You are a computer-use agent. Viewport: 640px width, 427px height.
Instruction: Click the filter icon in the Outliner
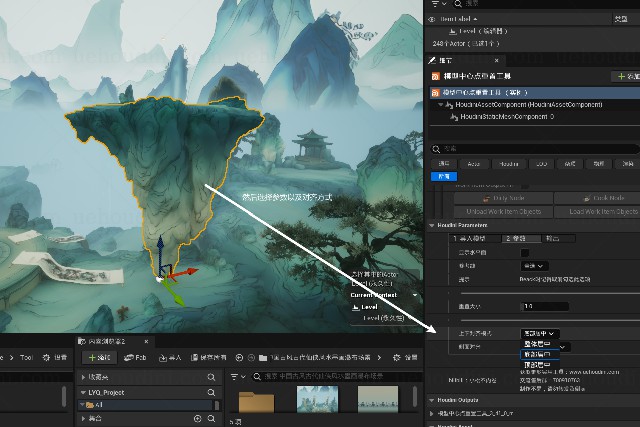[x=433, y=4]
